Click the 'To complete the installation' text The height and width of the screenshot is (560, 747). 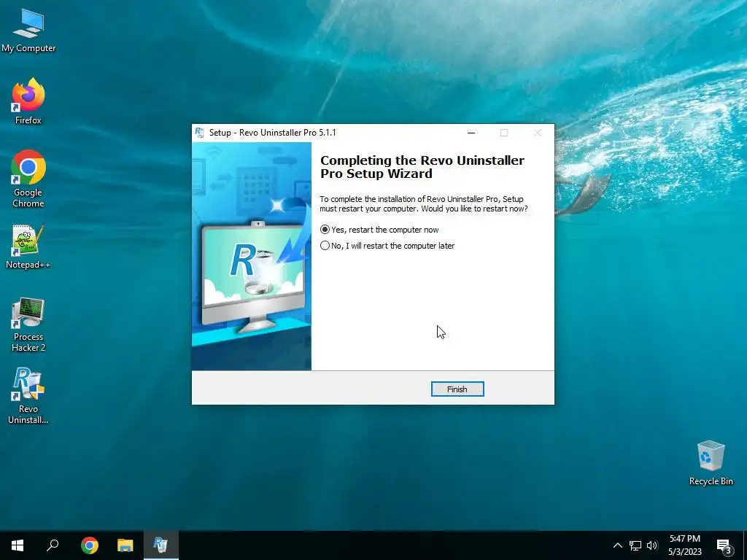point(424,204)
